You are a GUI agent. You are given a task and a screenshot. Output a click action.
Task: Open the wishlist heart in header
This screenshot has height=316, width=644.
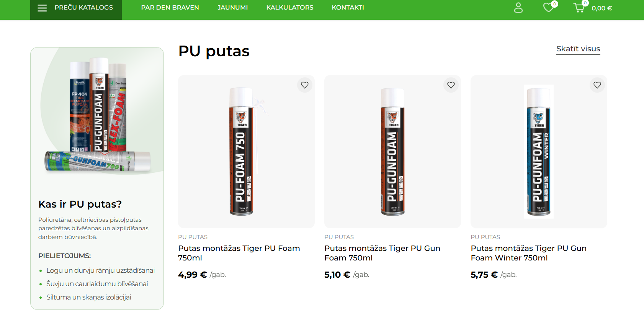(x=549, y=7)
